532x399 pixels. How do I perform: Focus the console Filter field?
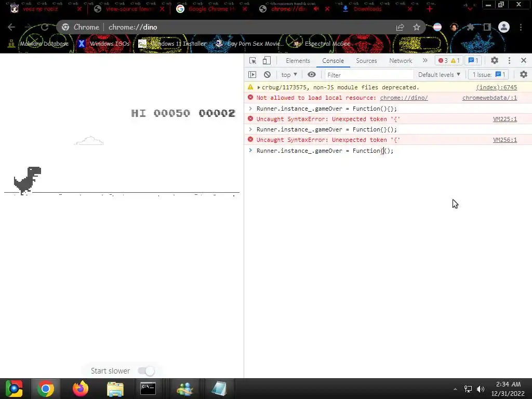coord(369,75)
